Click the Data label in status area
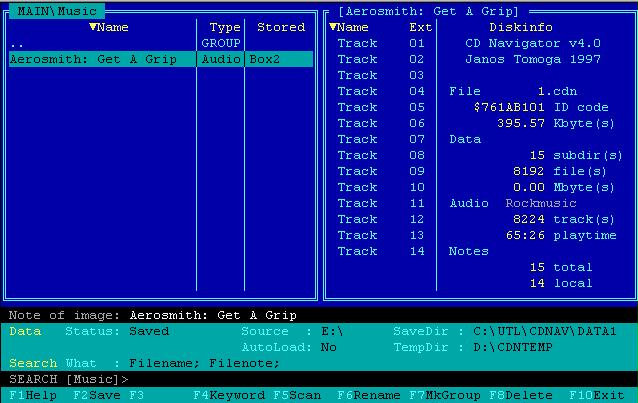 [x=25, y=331]
